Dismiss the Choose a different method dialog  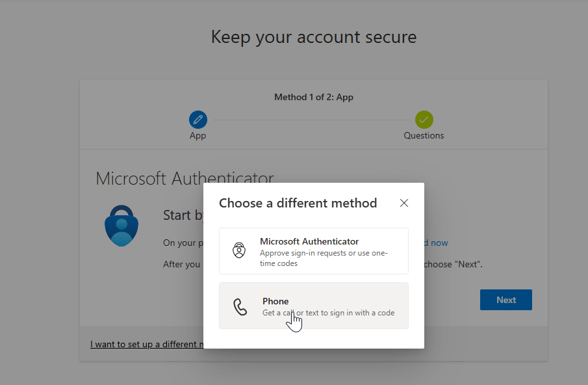(x=404, y=203)
